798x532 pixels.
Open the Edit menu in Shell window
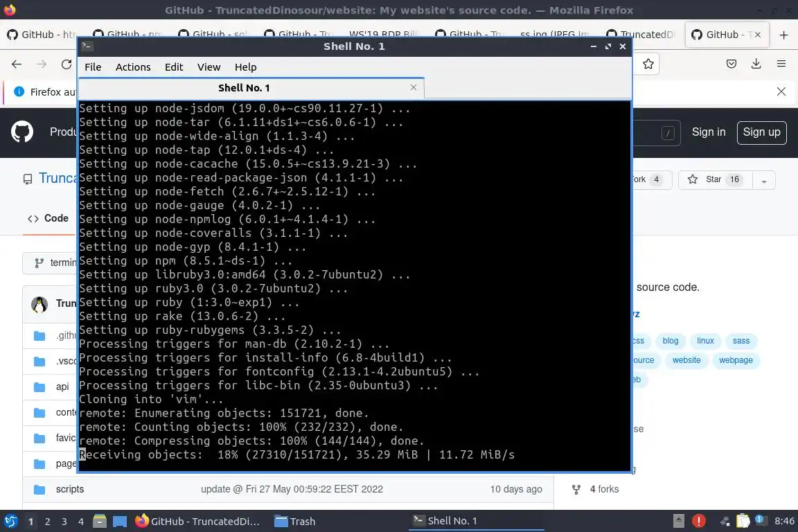(x=174, y=67)
